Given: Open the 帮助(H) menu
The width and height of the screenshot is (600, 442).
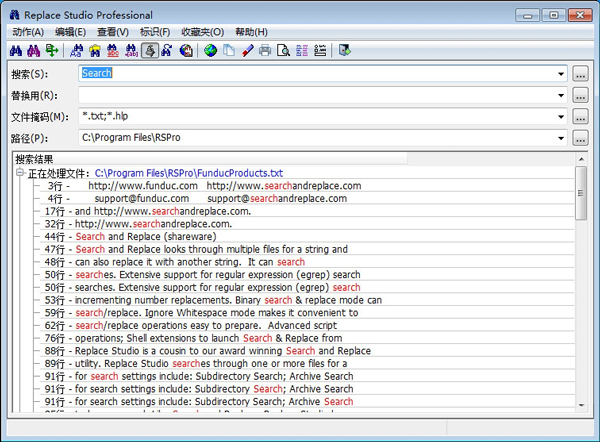Looking at the screenshot, I should [x=251, y=32].
